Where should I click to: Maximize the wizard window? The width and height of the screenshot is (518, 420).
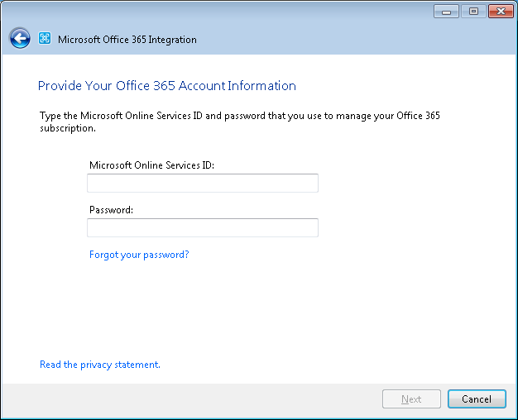coord(473,12)
